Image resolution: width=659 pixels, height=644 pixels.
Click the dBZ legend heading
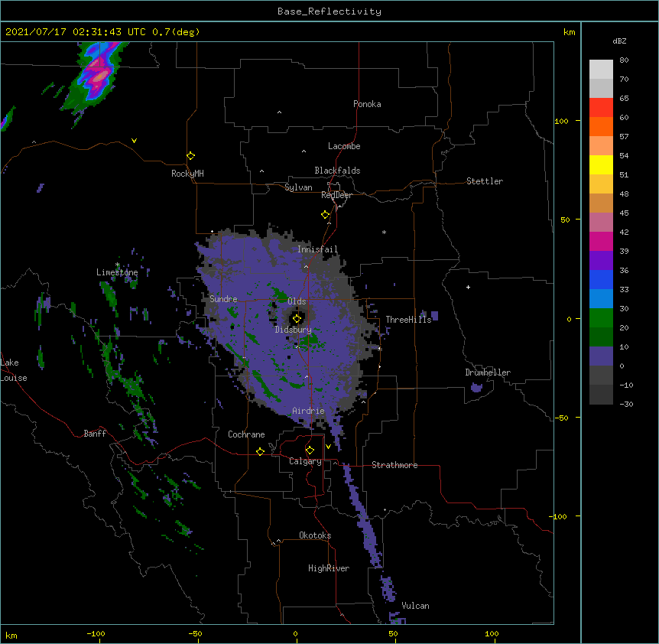619,41
